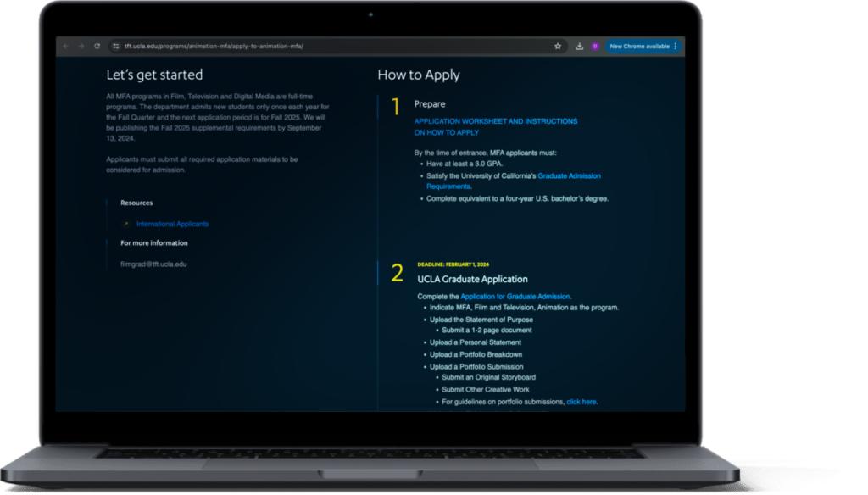Click the 'Prepare' step heading
The image size is (868, 495).
(x=429, y=104)
